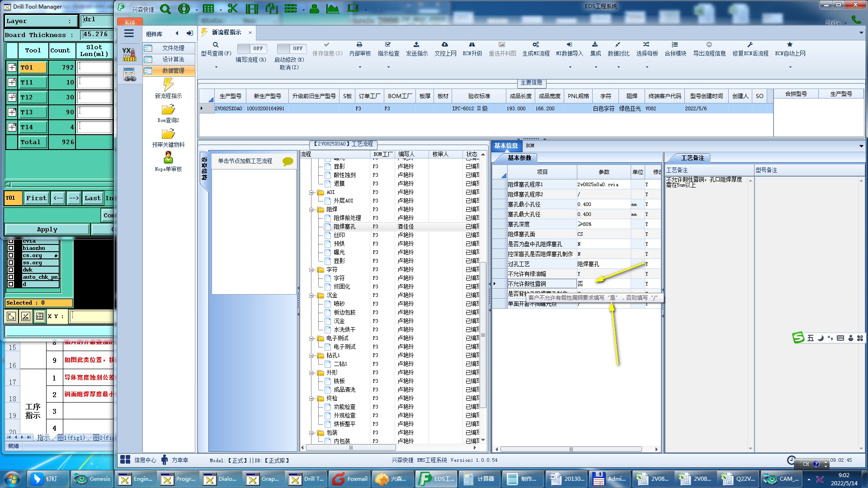Viewport: 868px width, 488px height.
Task: Click the T01 yellow tool color cell
Action: pos(33,67)
